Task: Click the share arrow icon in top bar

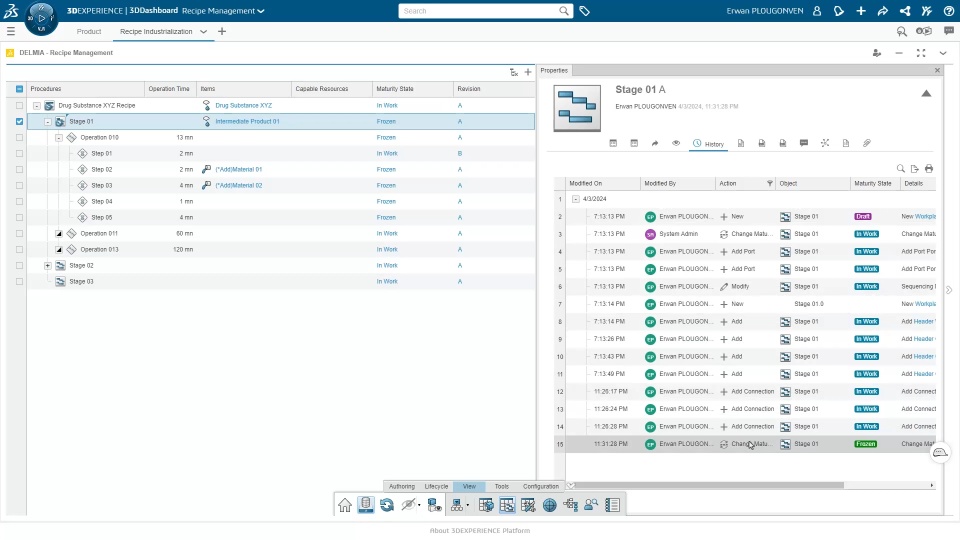Action: point(883,11)
